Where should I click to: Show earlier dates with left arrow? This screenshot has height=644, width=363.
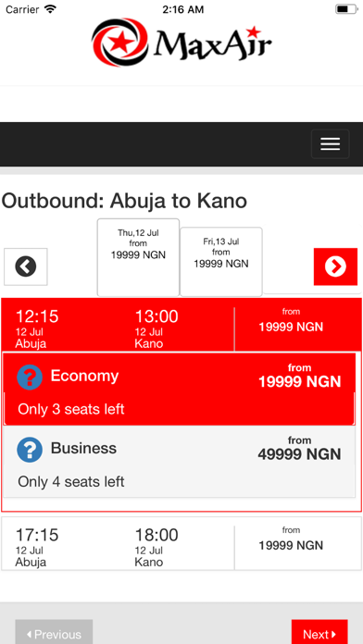pyautogui.click(x=26, y=266)
